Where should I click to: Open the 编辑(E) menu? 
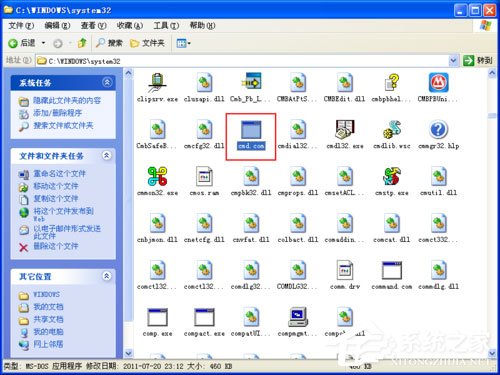coord(57,25)
